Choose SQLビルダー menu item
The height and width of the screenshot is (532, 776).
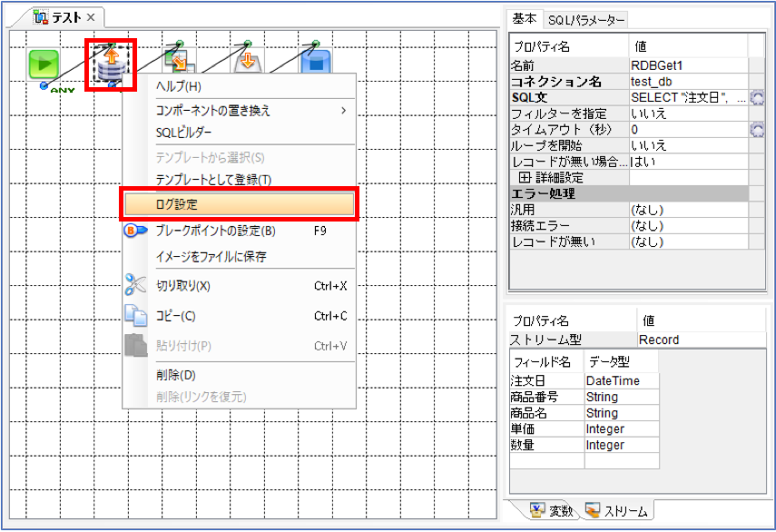(240, 133)
